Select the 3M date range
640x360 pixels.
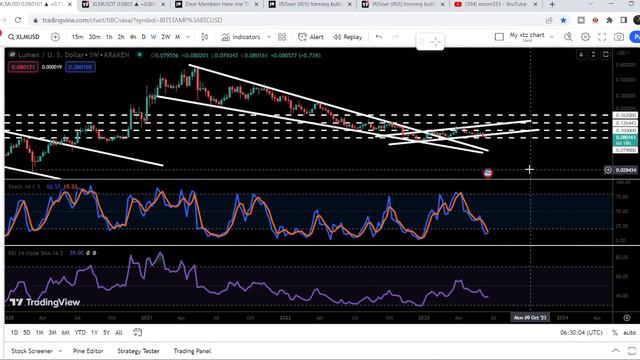coord(52,333)
